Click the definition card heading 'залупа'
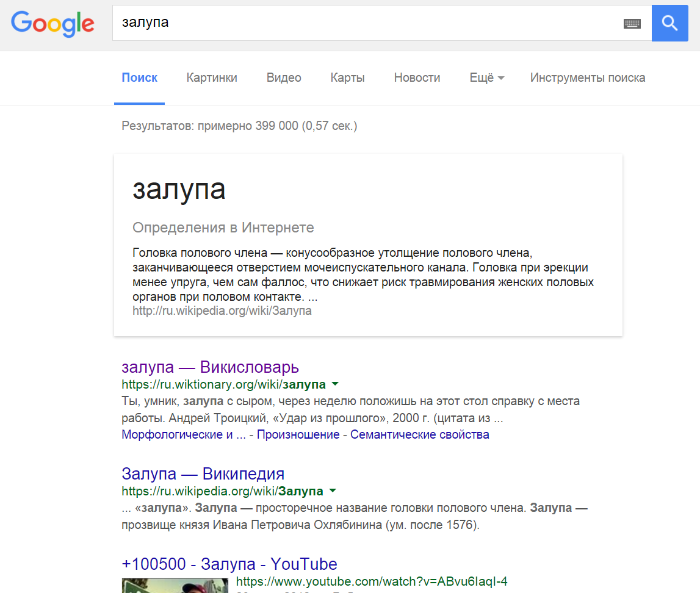This screenshot has height=593, width=700. 179,189
